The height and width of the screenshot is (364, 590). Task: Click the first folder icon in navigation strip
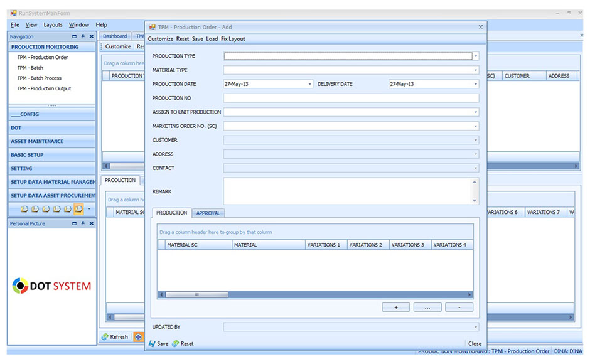[x=24, y=209]
